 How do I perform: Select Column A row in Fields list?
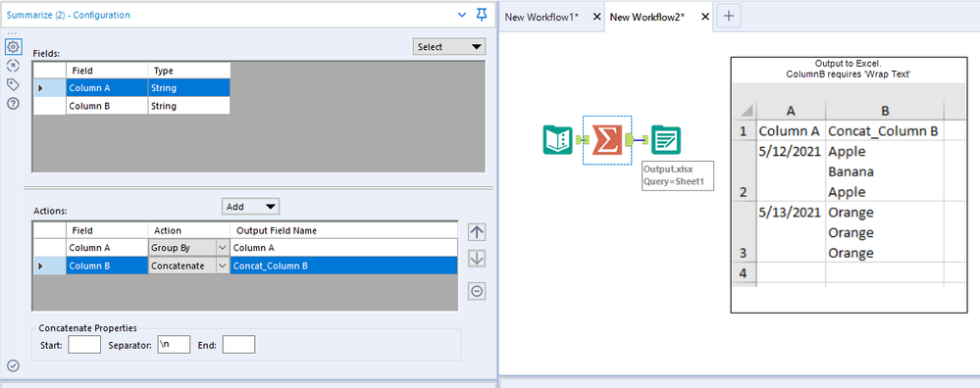[131, 88]
